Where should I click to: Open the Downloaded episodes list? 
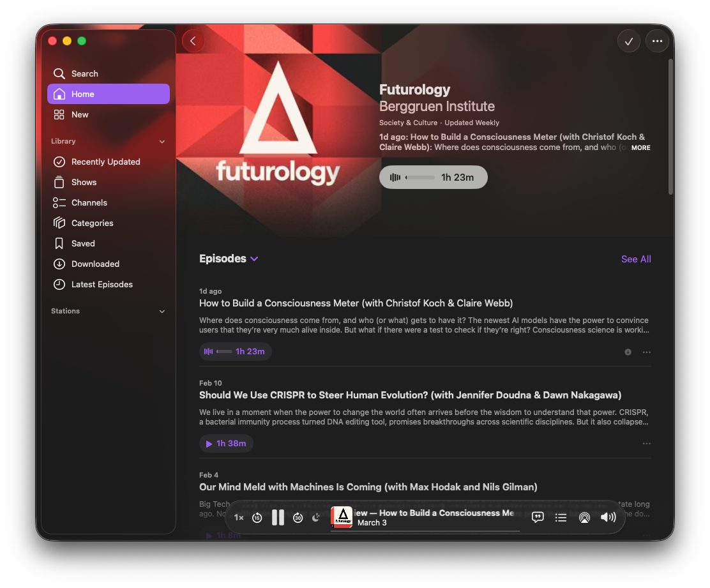coord(108,264)
